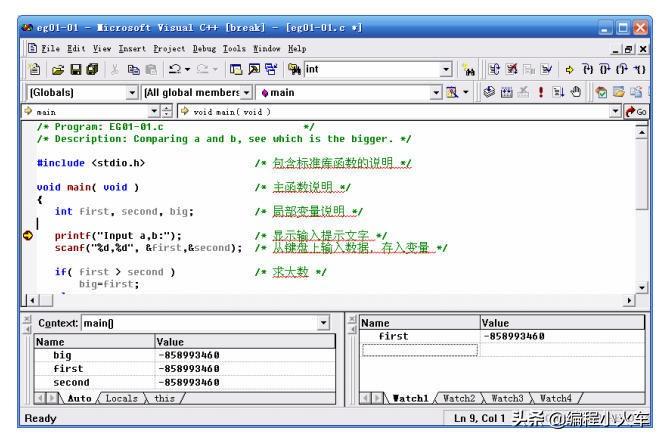This screenshot has height=440, width=662.
Task: Open the Window List icon
Action: (271, 69)
